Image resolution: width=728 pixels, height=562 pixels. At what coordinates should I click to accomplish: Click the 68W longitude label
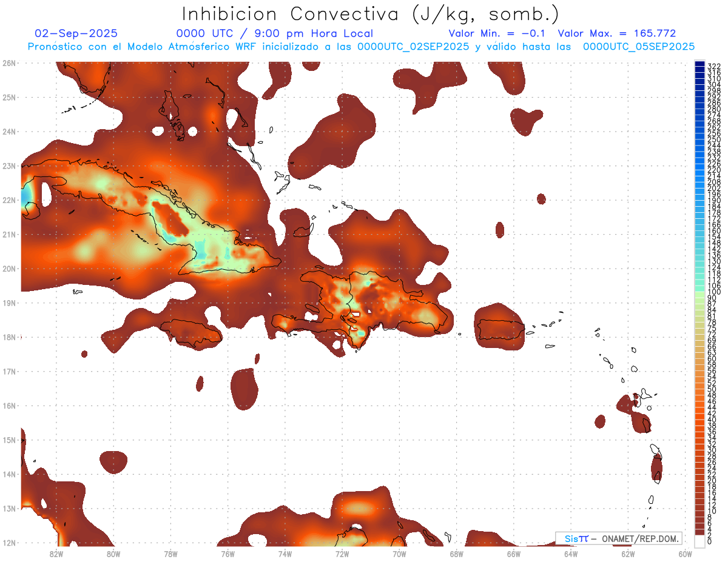[456, 554]
